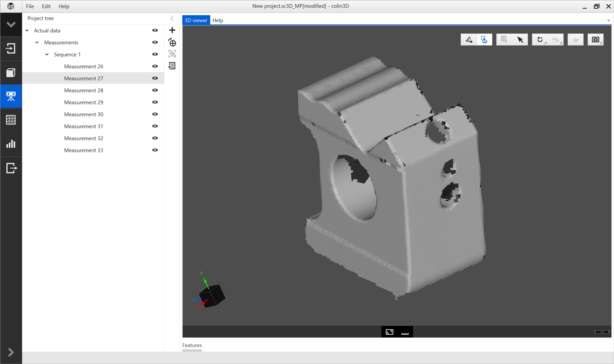614x364 pixels.
Task: Click the camera screenshot icon in viewer
Action: (x=595, y=40)
